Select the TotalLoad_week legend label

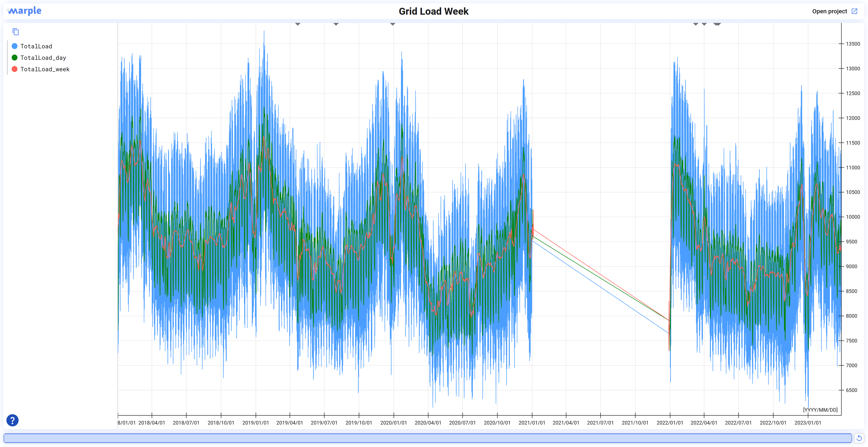[x=45, y=69]
